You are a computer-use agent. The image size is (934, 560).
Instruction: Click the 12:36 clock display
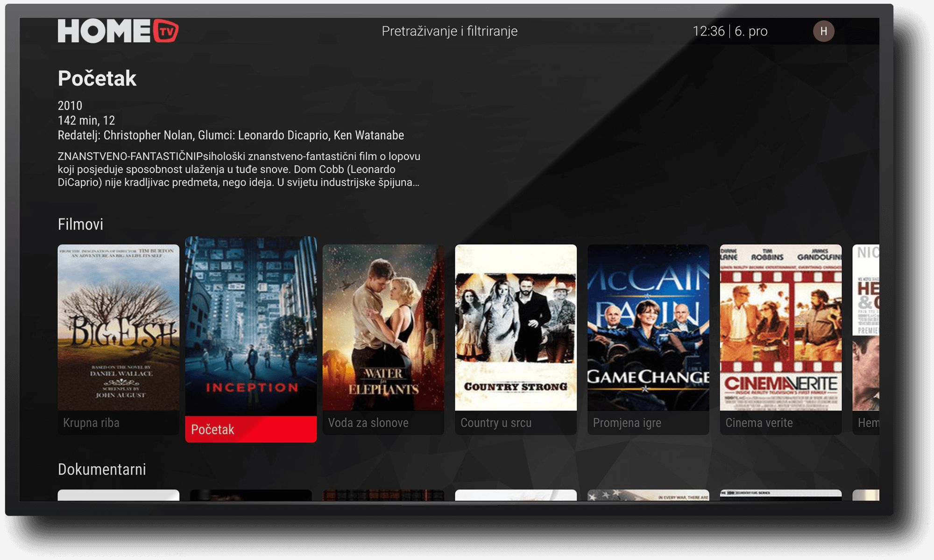point(708,31)
